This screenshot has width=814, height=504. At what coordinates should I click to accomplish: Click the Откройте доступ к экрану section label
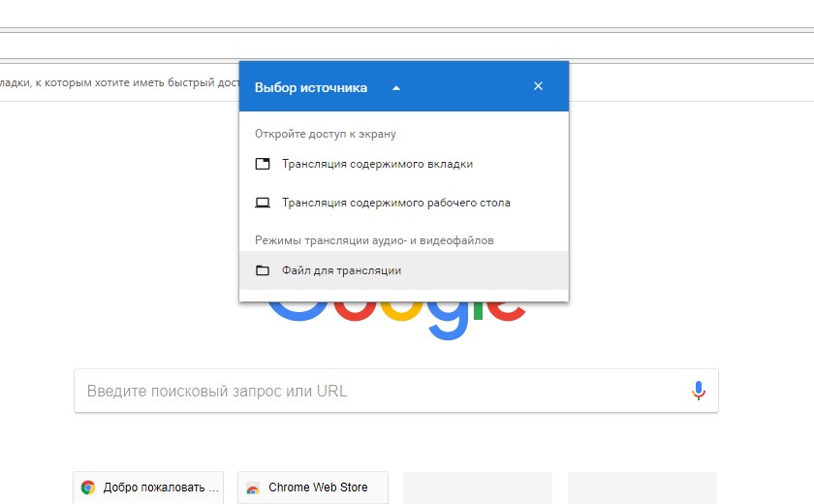tap(326, 134)
